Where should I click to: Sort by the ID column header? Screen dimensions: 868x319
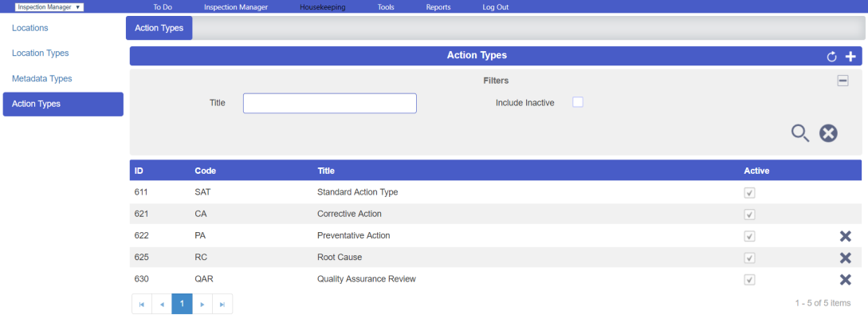pos(139,171)
